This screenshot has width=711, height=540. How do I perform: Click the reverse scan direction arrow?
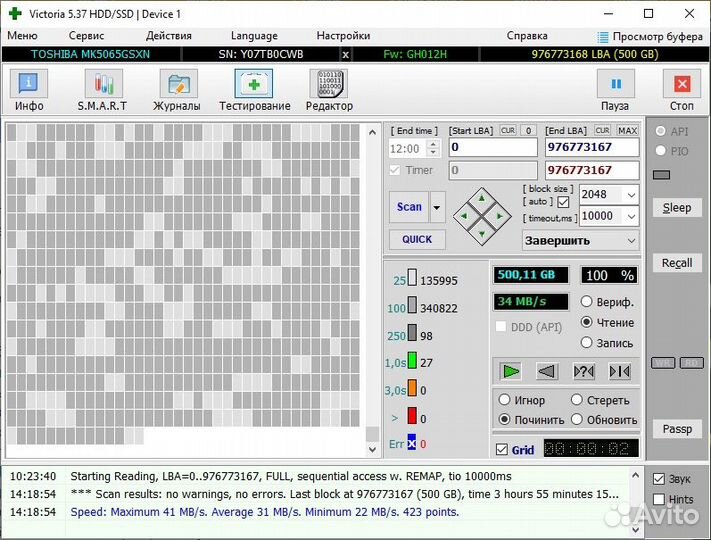[546, 371]
